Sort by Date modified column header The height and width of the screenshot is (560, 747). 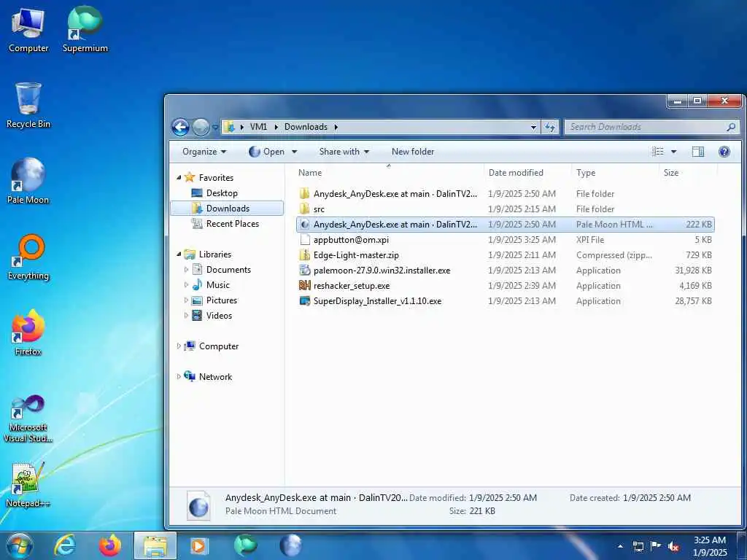coord(527,173)
